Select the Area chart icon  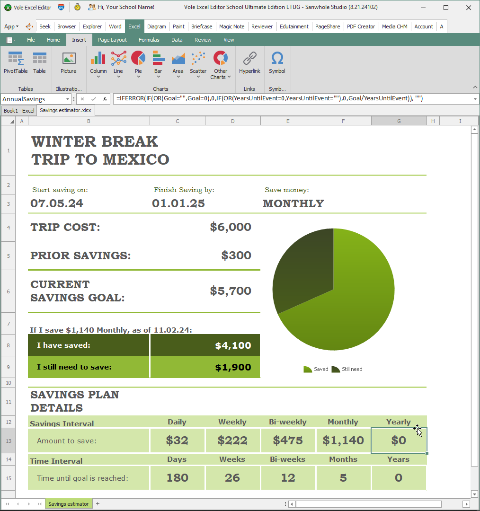[178, 64]
